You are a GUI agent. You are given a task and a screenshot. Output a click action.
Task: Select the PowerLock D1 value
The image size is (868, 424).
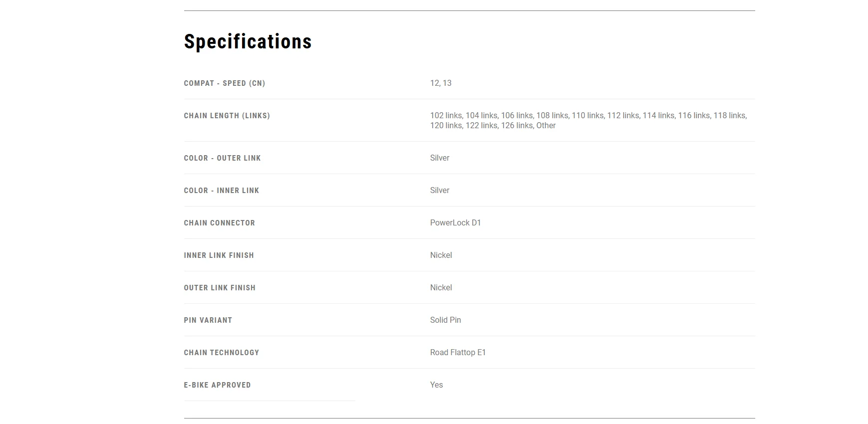coord(456,223)
